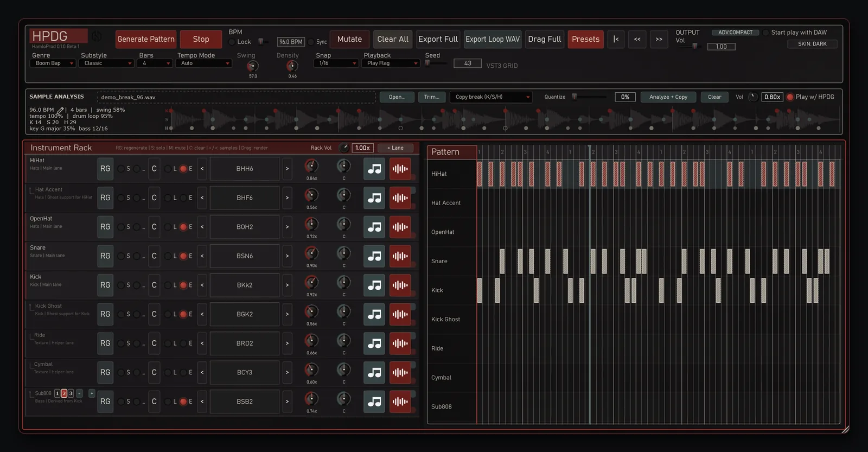Open the Playback dropdown showing Play Flag
Viewport: 868px width, 452px height.
392,63
